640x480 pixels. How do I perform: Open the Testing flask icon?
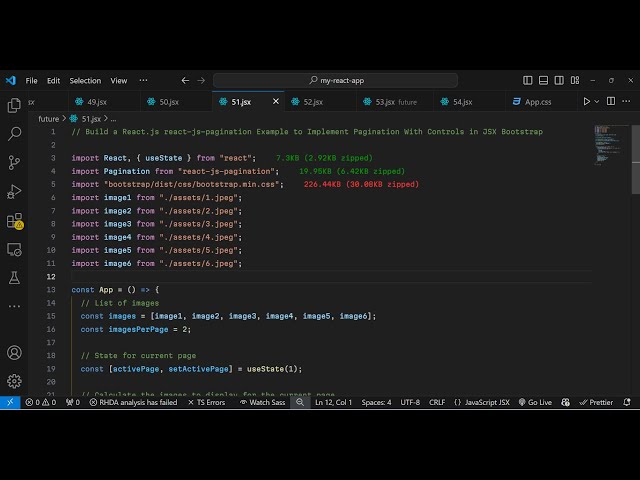click(x=14, y=277)
